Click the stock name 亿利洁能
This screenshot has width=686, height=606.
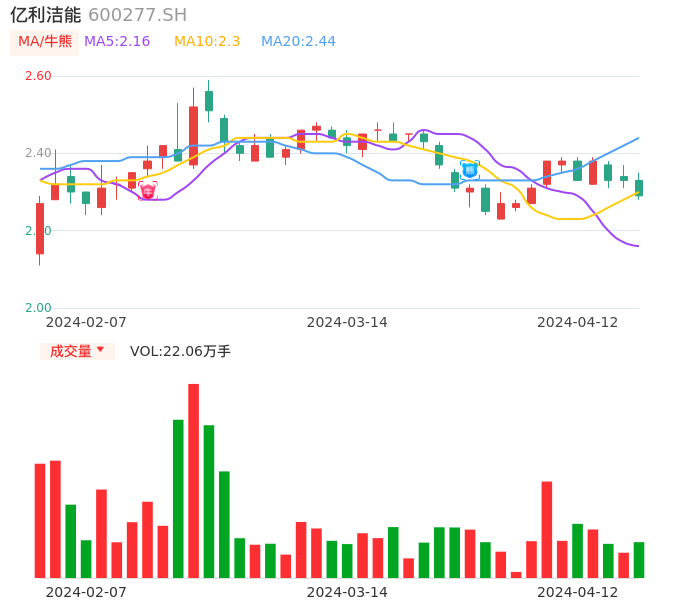[46, 15]
